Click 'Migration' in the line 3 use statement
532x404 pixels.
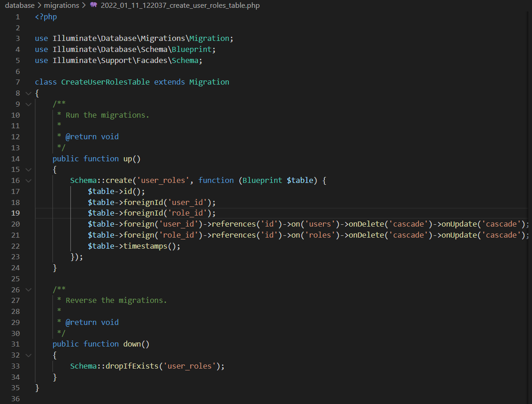coord(209,38)
